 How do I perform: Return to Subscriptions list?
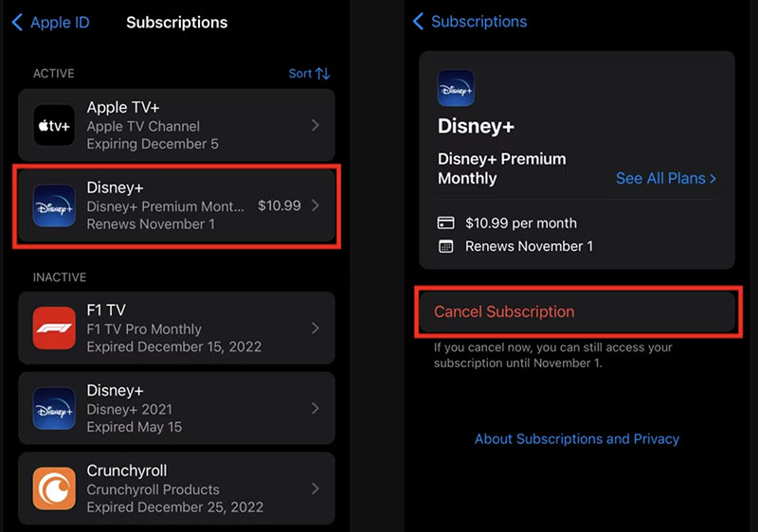[469, 22]
